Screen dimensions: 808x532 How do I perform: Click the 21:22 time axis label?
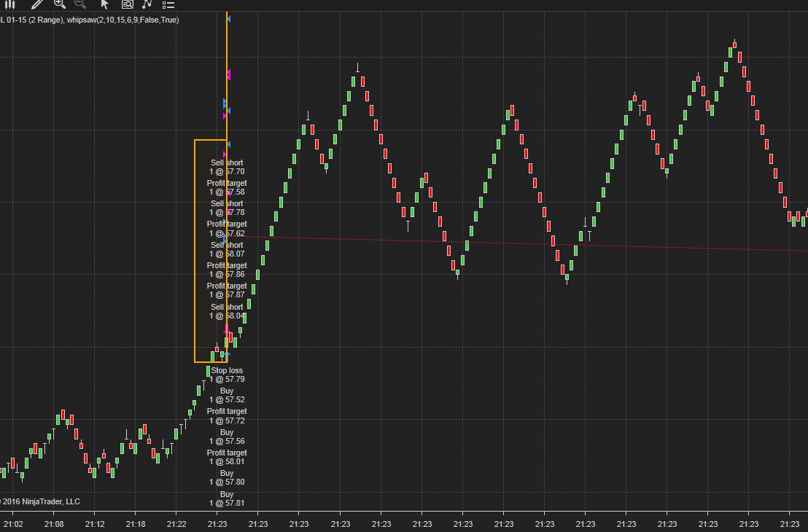pyautogui.click(x=176, y=524)
